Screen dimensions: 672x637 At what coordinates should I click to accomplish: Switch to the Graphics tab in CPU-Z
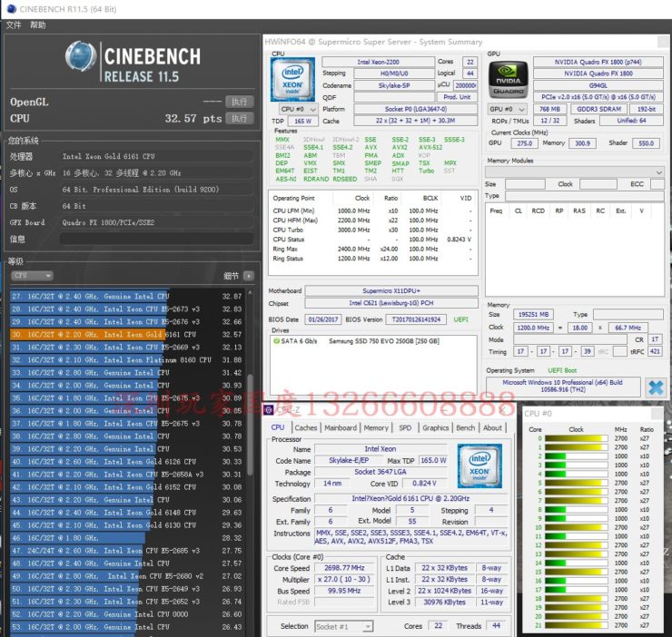(435, 427)
